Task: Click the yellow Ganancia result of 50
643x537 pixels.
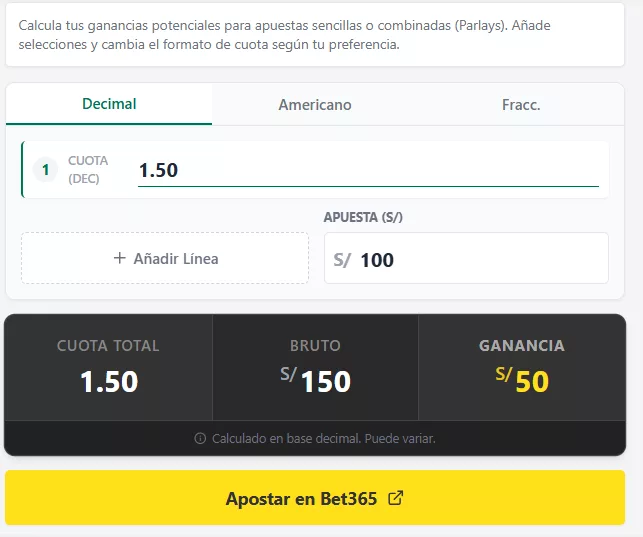Action: (531, 382)
